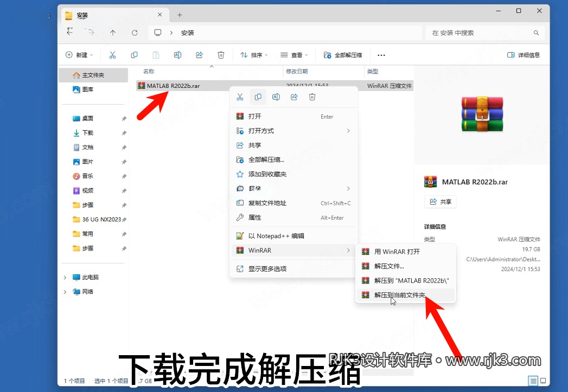
Task: Open the 查看 view dropdown
Action: point(294,55)
